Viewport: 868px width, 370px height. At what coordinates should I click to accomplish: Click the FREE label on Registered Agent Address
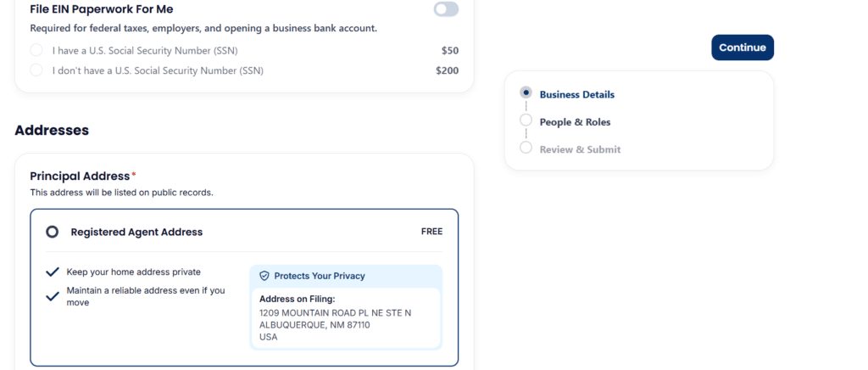pyautogui.click(x=431, y=232)
